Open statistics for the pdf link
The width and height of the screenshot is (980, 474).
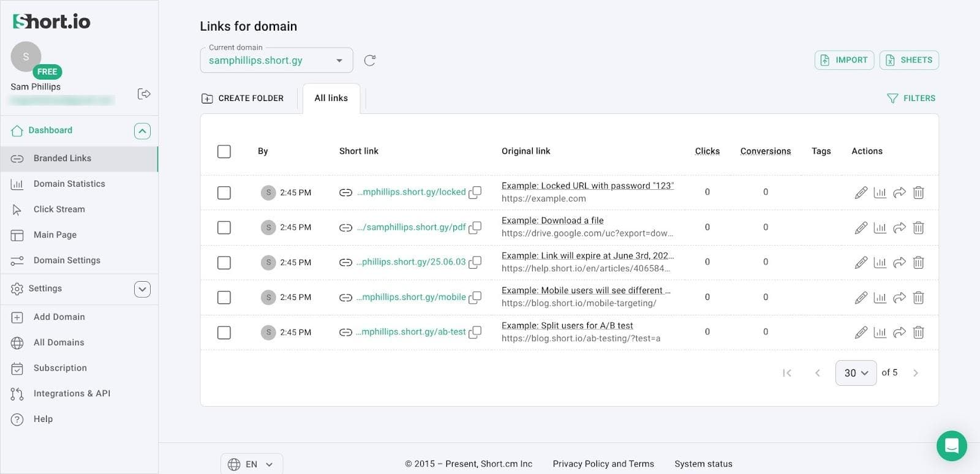click(880, 228)
